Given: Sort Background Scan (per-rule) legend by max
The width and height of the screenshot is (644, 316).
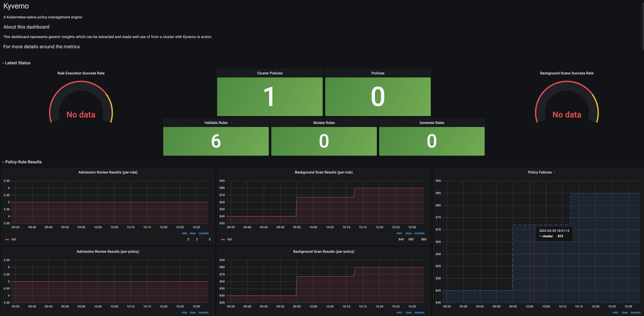Looking at the screenshot, I should 409,233.
